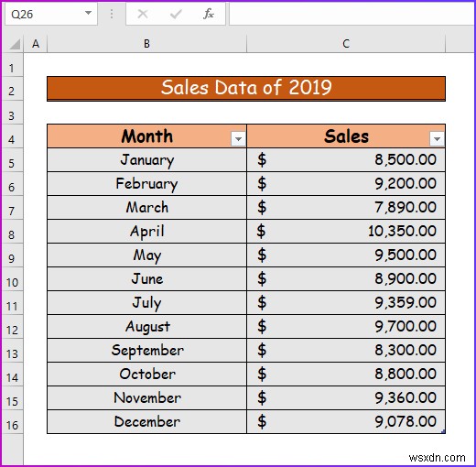Select row 1 header
This screenshot has width=476, height=467.
pyautogui.click(x=12, y=65)
